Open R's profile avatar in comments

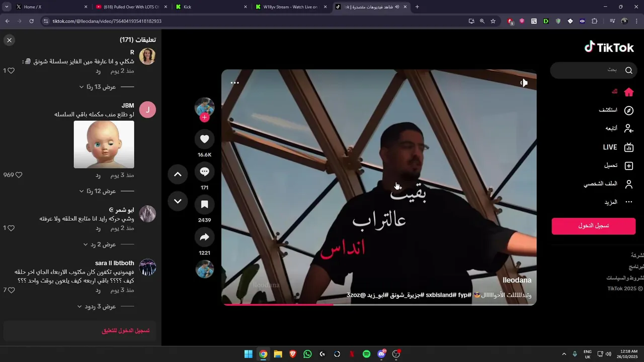pyautogui.click(x=147, y=56)
